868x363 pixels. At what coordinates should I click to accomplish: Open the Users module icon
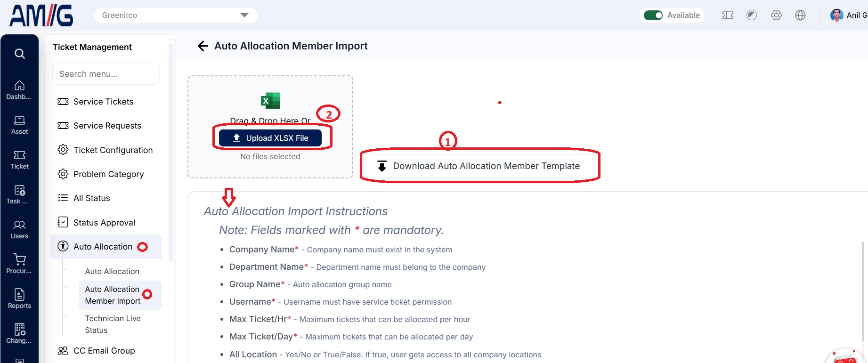coord(19,230)
